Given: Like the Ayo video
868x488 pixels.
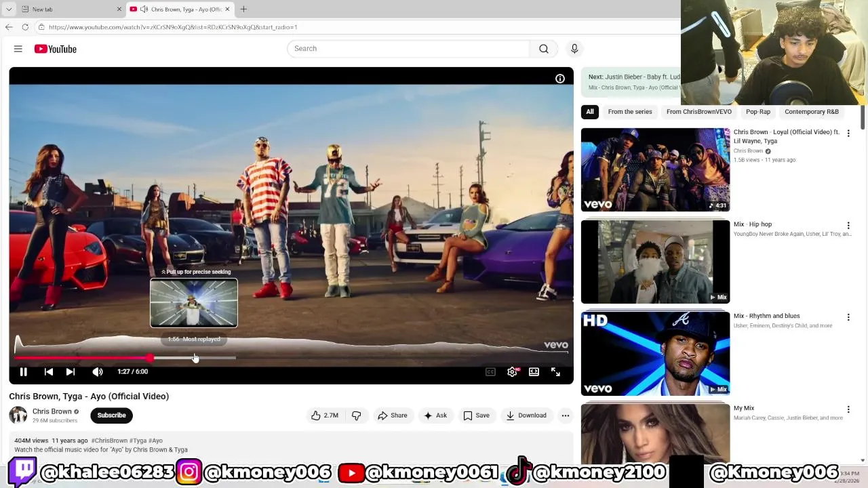Looking at the screenshot, I should tap(325, 415).
